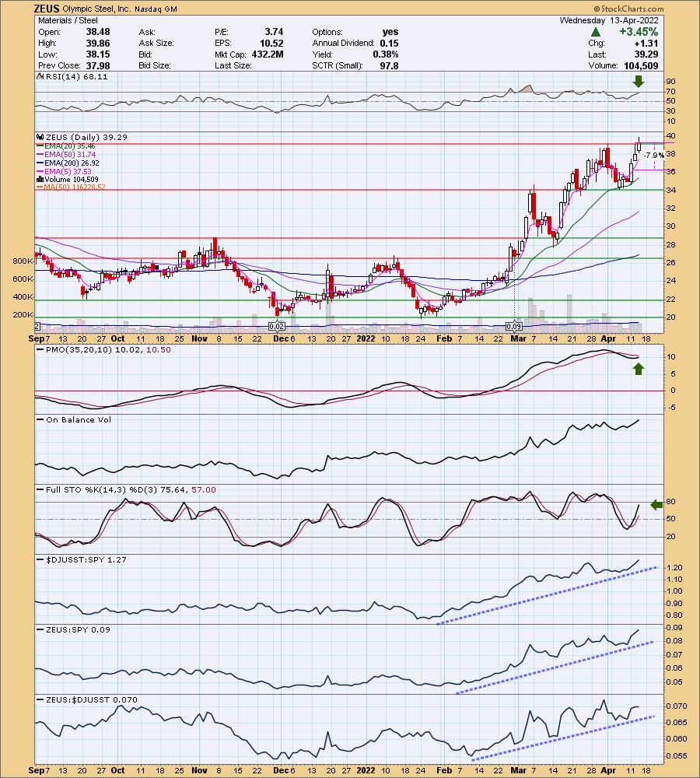
Task: Select the company name Olympic Steel, Inc.
Action: coord(95,9)
